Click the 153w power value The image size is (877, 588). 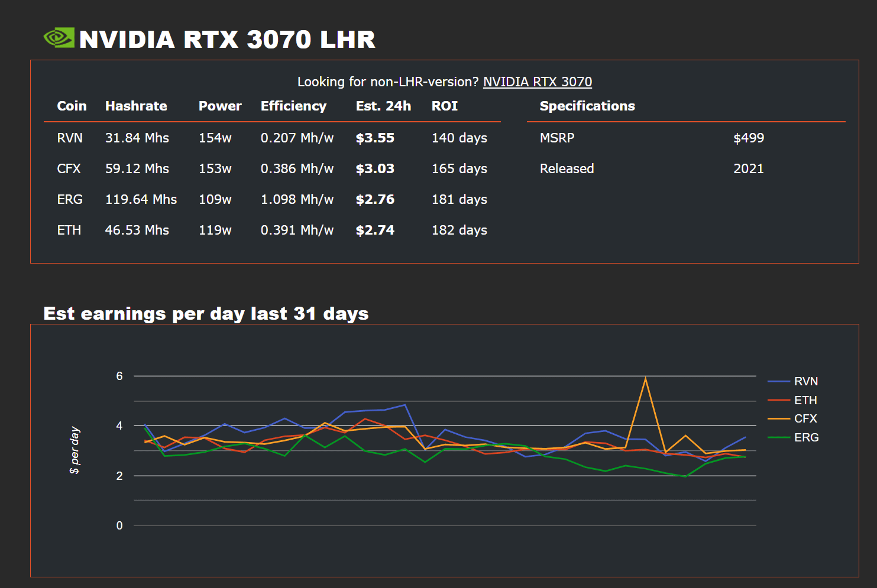[x=215, y=168]
